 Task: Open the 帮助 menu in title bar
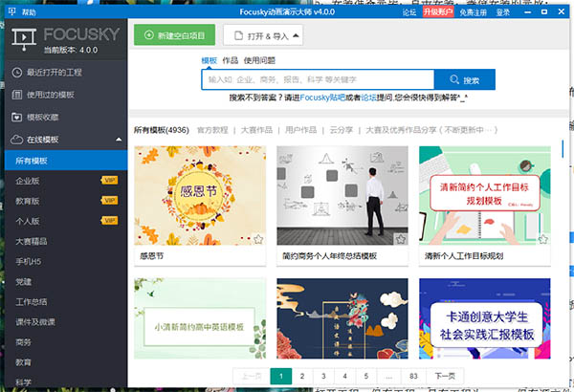(x=29, y=13)
